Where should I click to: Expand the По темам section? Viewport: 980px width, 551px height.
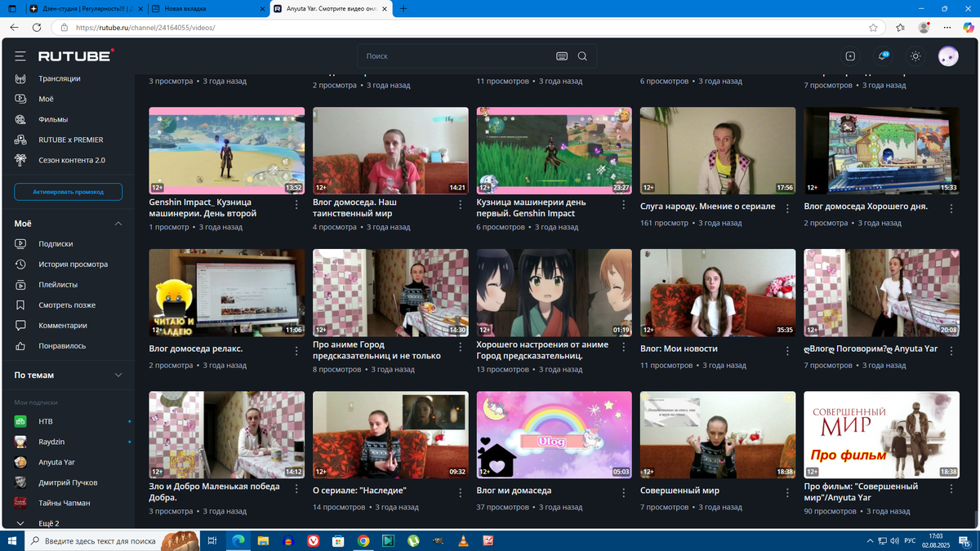point(118,375)
